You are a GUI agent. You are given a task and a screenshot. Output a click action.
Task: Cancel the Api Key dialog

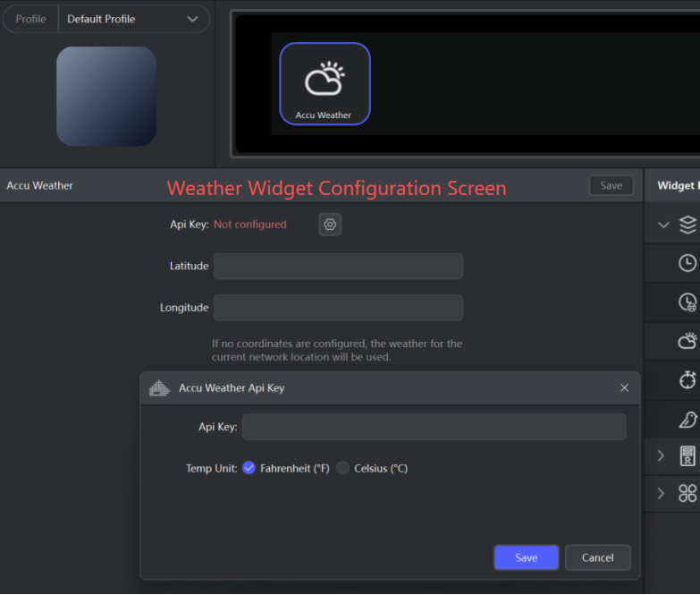click(598, 557)
